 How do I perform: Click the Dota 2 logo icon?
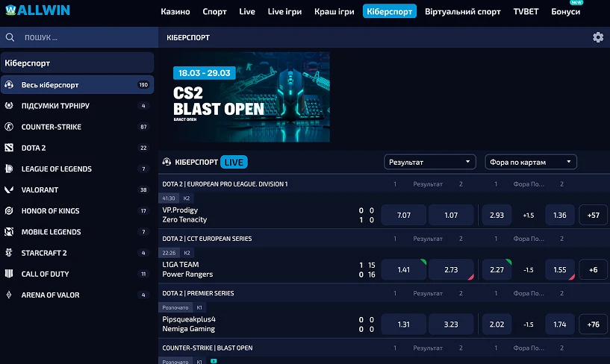point(9,148)
